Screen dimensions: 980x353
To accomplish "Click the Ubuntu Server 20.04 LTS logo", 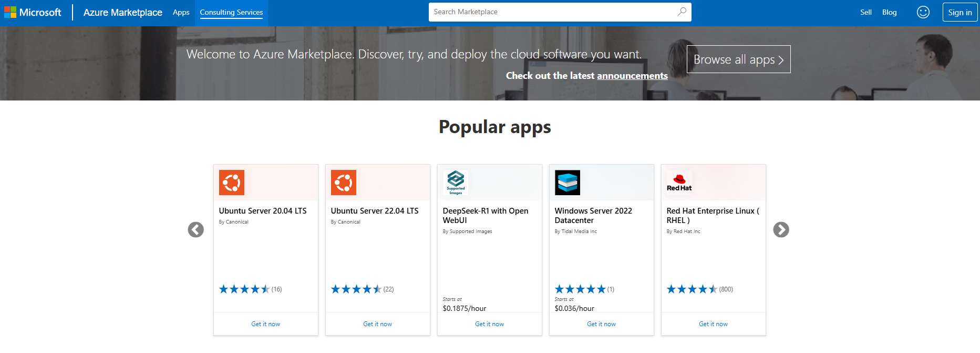I will [232, 183].
